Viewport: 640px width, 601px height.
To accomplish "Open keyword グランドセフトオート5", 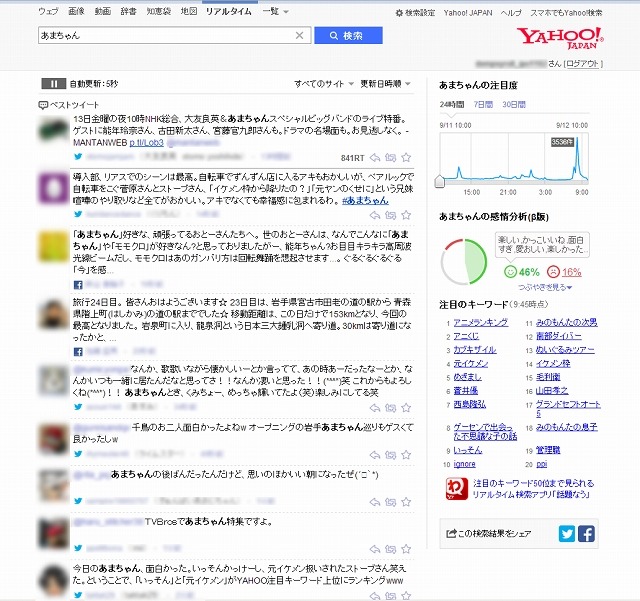I will pyautogui.click(x=568, y=409).
